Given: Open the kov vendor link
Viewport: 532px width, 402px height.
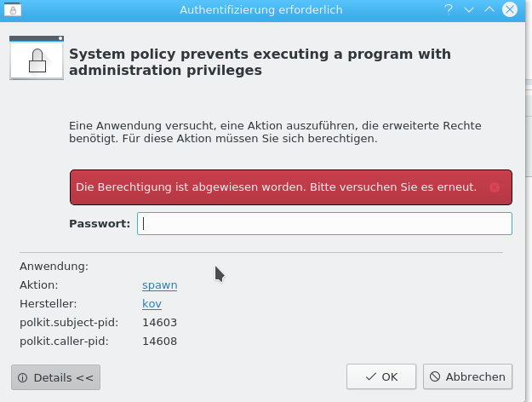Looking at the screenshot, I should [152, 303].
